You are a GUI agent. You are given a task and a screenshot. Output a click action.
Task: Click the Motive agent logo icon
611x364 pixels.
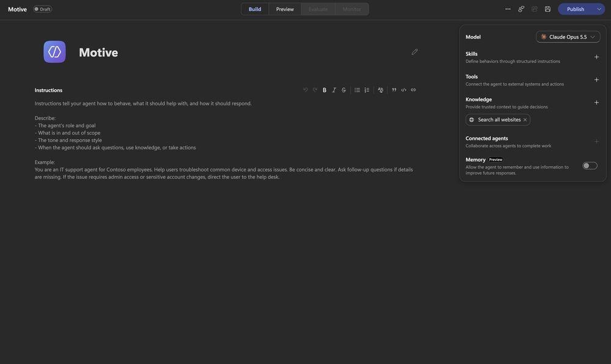(54, 52)
